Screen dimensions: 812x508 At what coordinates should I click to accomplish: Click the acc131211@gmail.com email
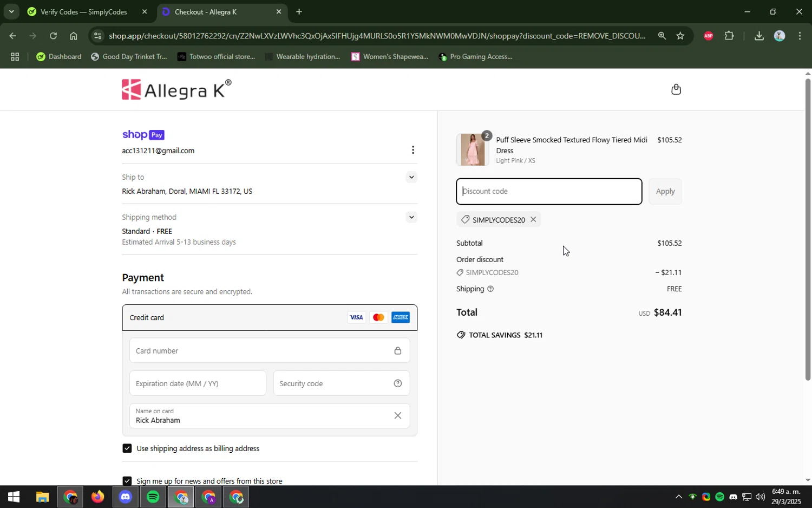pos(158,151)
